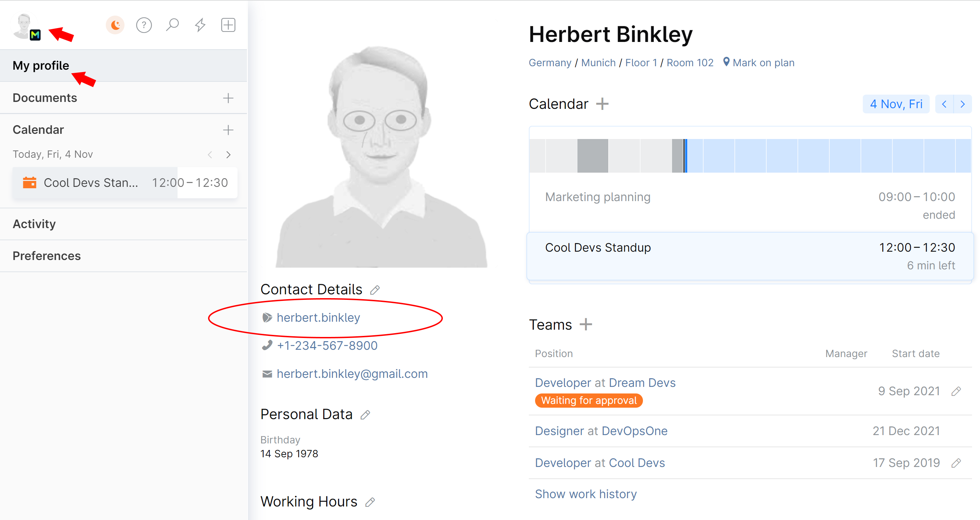This screenshot has width=980, height=520.
Task: Toggle the My Profile section
Action: [x=40, y=64]
